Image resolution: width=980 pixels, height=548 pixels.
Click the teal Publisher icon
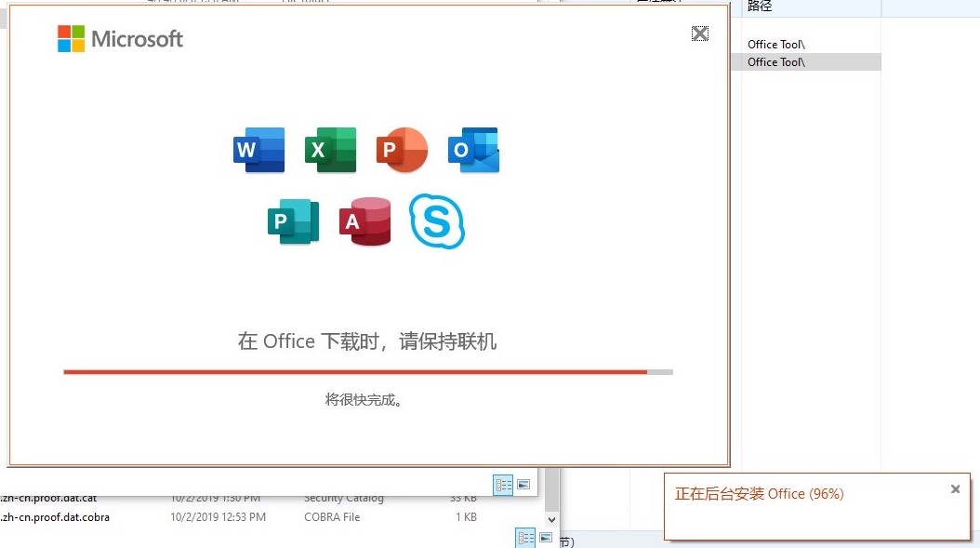tap(293, 221)
